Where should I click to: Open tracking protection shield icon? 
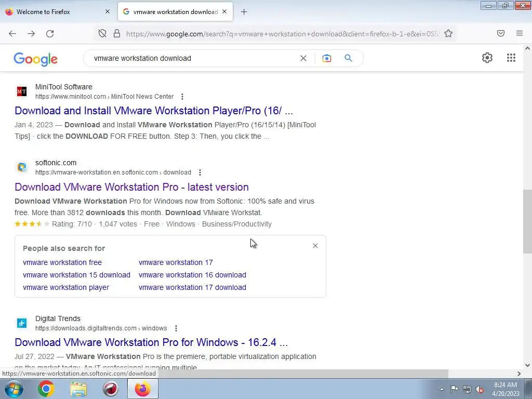(102, 33)
